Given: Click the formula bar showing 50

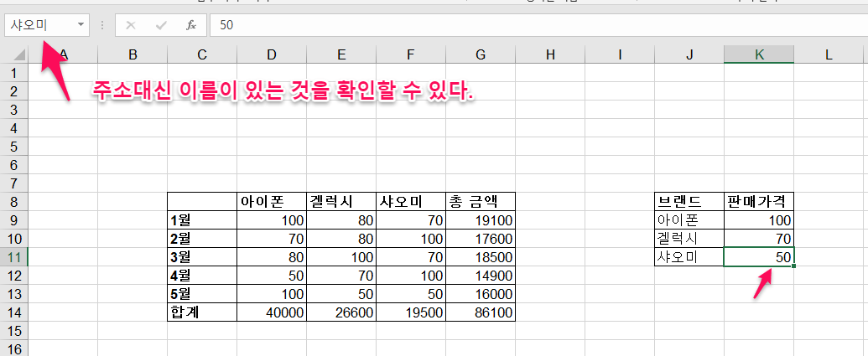Looking at the screenshot, I should (x=538, y=25).
